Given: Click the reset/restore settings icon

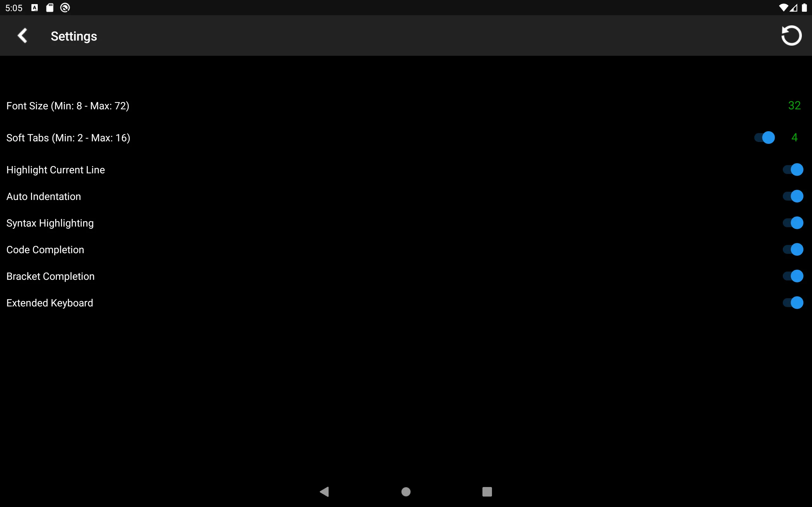Looking at the screenshot, I should [x=791, y=35].
